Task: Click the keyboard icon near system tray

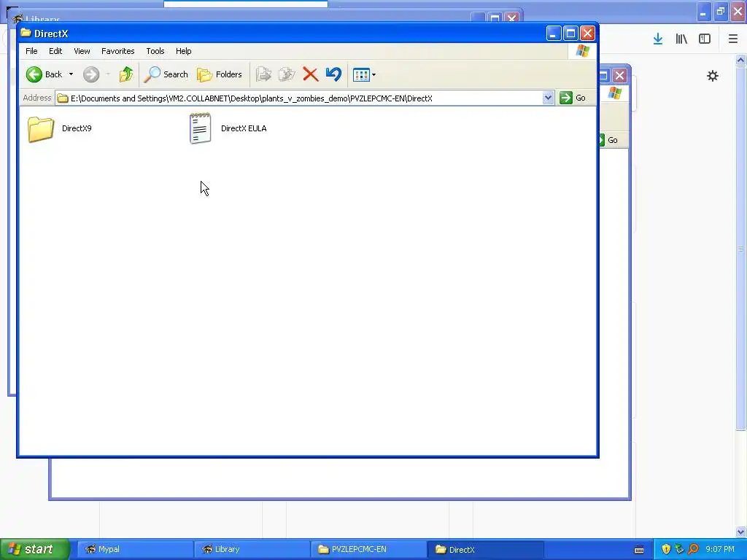Action: coord(639,550)
